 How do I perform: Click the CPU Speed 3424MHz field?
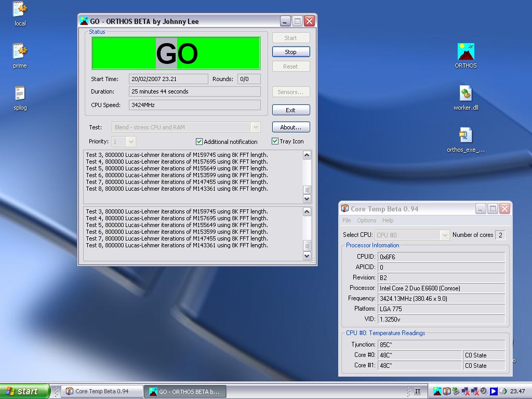pos(195,105)
